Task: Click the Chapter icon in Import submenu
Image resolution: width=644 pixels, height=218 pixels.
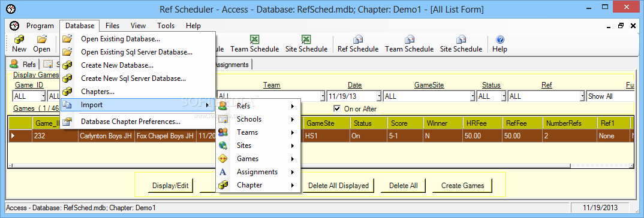Action: tap(223, 184)
